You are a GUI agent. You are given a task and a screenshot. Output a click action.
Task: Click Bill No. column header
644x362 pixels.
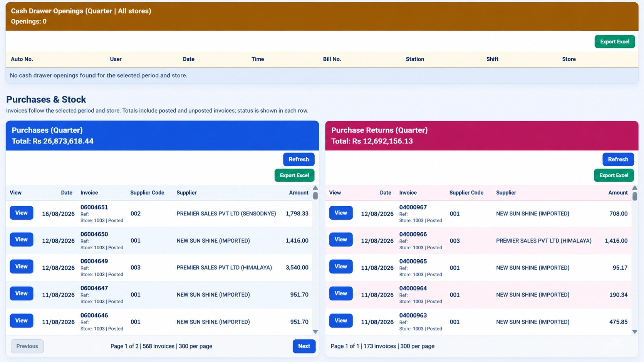[332, 59]
